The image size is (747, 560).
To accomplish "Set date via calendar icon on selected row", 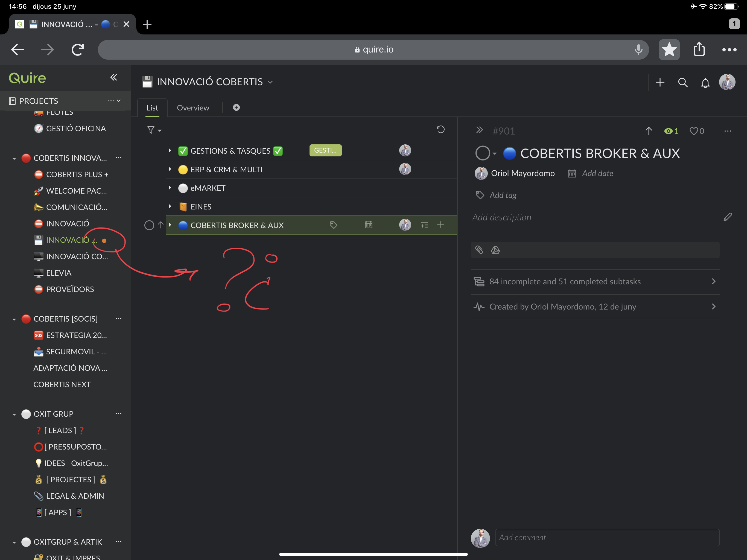I will (368, 224).
